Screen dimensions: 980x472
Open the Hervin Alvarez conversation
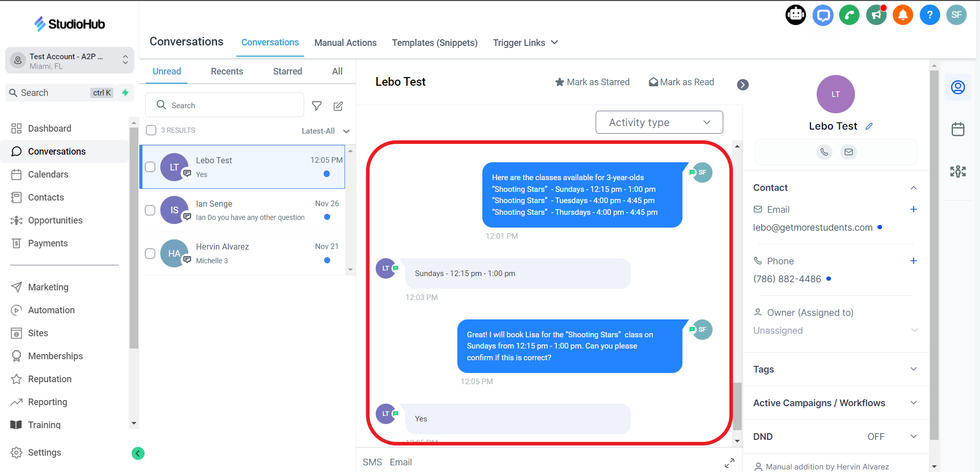(243, 254)
